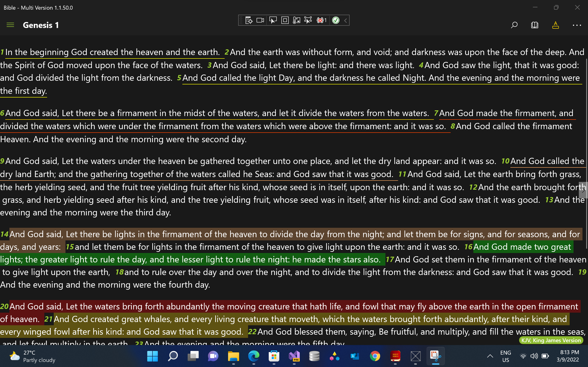Screen dimensions: 588x367
Task: Open the three-dots more options menu
Action: (577, 25)
